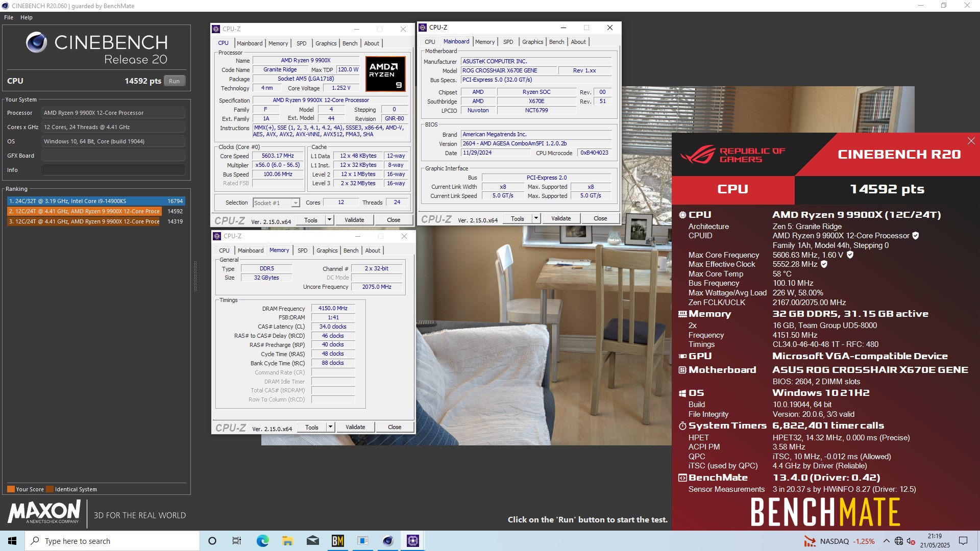
Task: Click in the taskbar search box
Action: [112, 541]
